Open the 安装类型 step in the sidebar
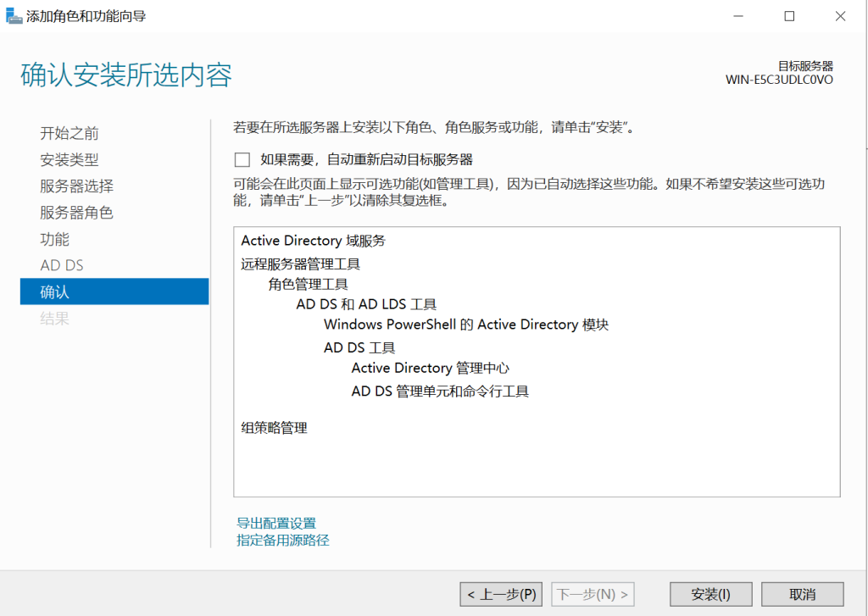Viewport: 868px width, 616px height. (70, 159)
